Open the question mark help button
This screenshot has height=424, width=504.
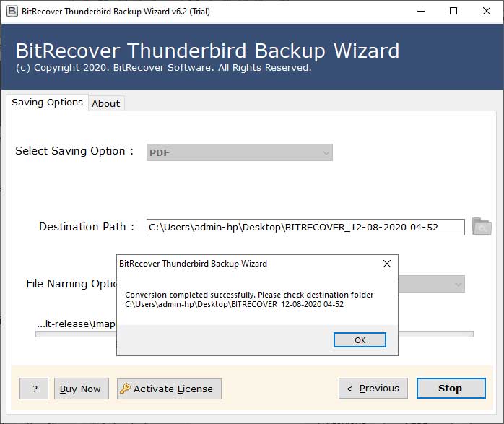coord(34,389)
